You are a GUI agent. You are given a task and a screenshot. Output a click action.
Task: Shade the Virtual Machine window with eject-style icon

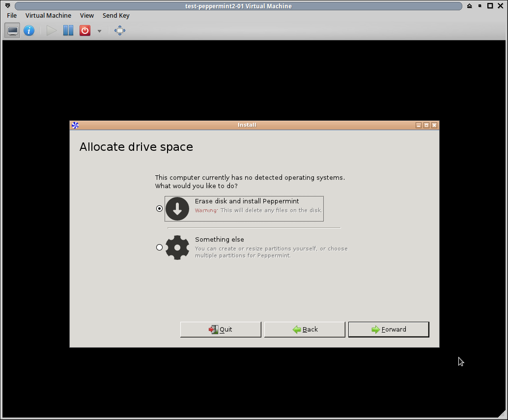(x=470, y=6)
